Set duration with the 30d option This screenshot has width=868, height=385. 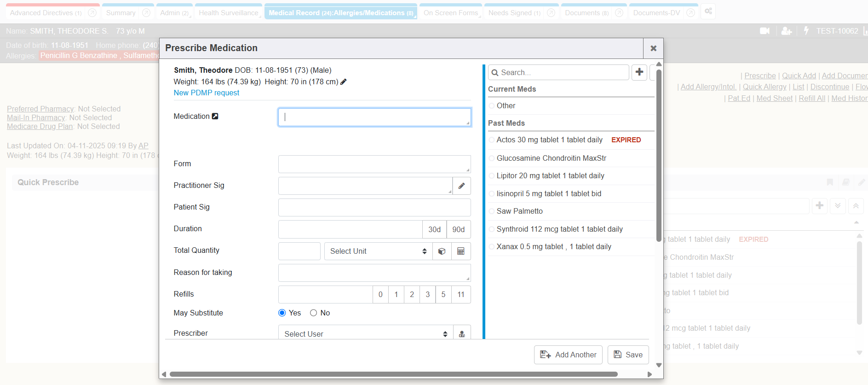(x=434, y=229)
